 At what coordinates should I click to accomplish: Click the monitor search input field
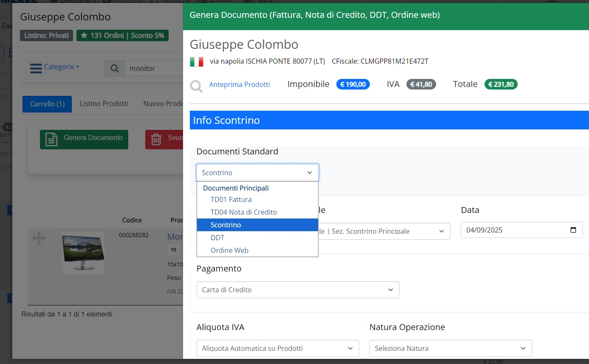[x=153, y=68]
